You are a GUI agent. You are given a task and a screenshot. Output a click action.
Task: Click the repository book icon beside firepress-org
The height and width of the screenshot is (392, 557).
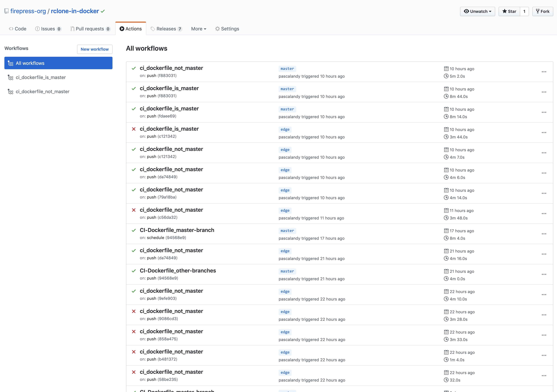click(x=7, y=11)
